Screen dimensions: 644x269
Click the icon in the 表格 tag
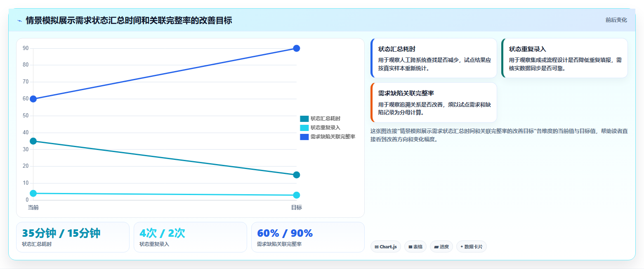[x=410, y=247]
